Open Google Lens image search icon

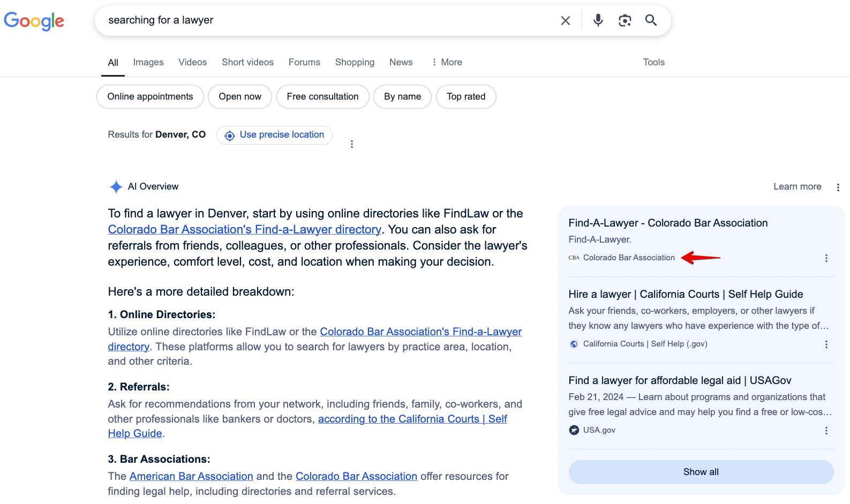625,20
